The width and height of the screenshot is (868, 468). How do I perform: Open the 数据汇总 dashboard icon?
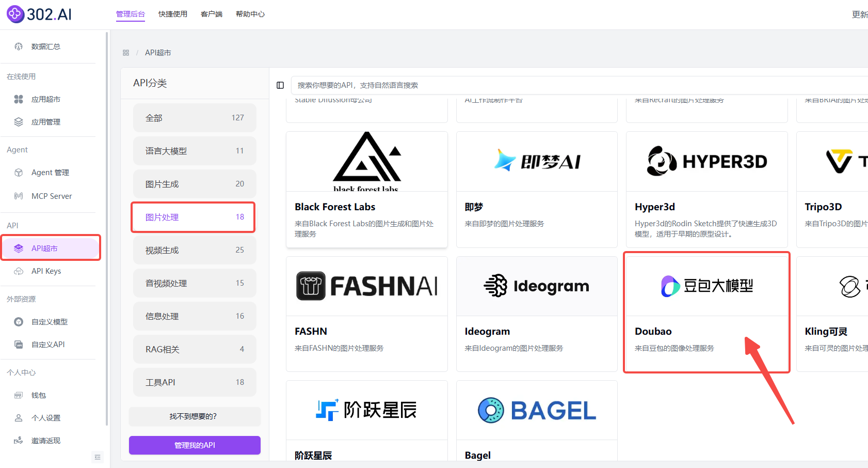pos(19,46)
